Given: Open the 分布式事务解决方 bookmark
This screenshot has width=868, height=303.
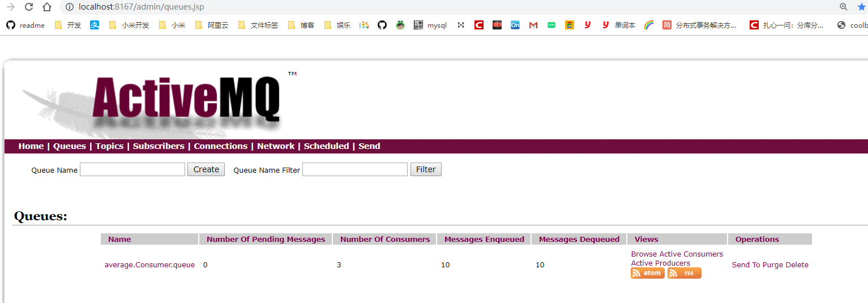Looking at the screenshot, I should click(699, 25).
